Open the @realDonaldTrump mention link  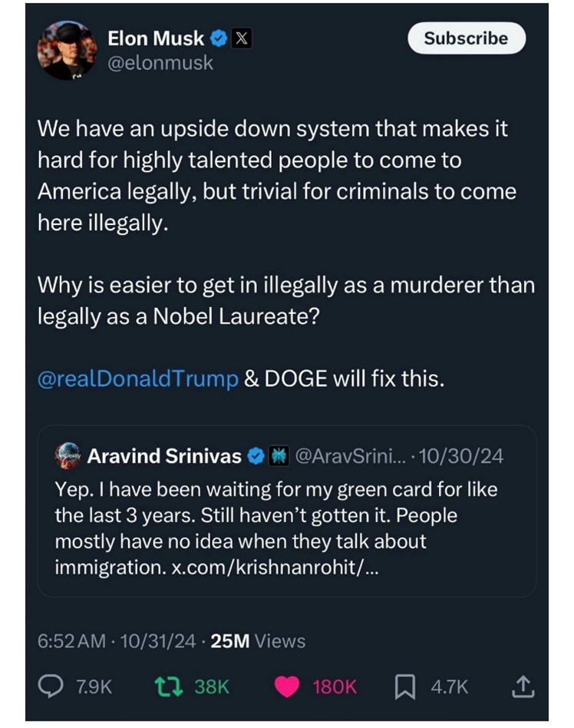pos(138,379)
